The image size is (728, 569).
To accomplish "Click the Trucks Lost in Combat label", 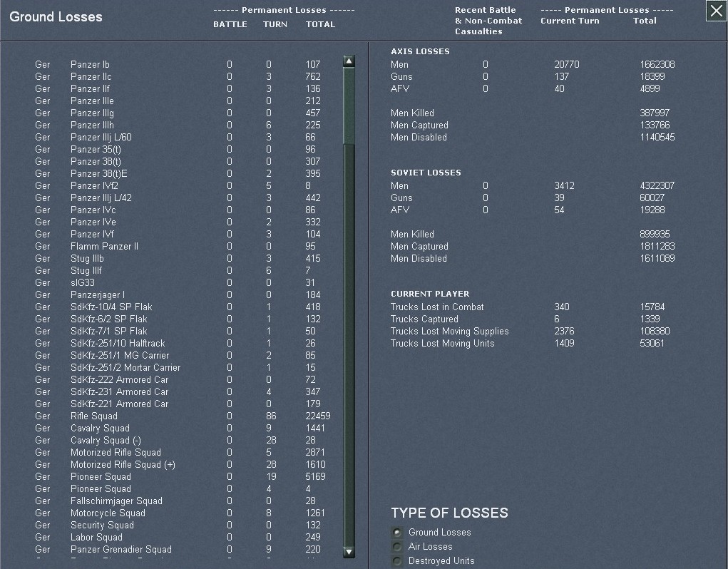I will click(436, 307).
